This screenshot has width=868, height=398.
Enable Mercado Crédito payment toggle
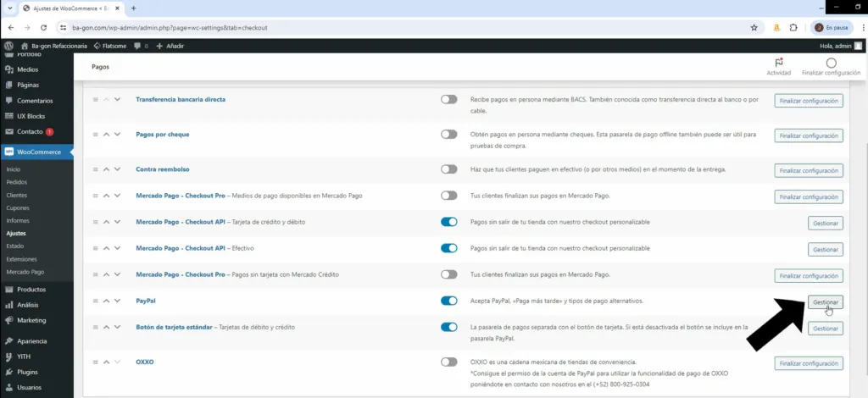coord(449,274)
